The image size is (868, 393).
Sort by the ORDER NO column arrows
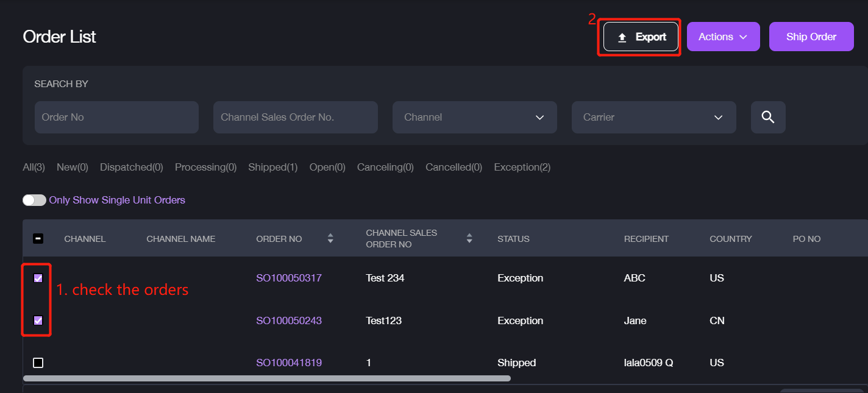click(330, 238)
